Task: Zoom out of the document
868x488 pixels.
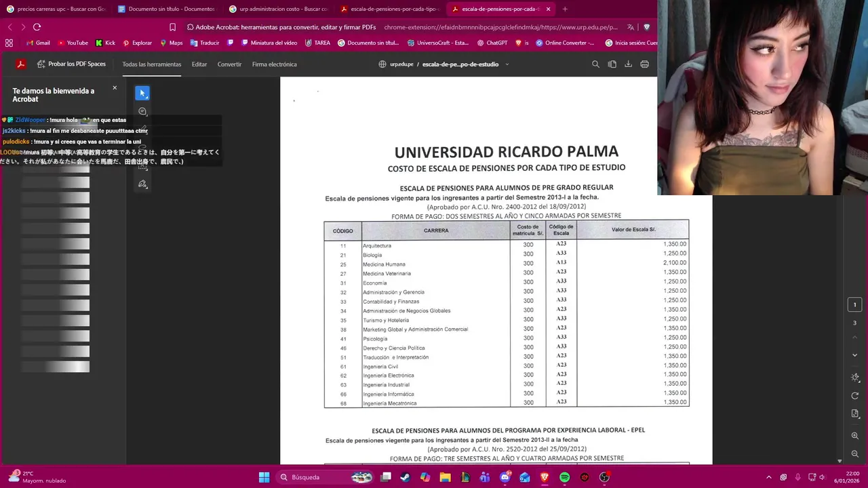Action: pyautogui.click(x=854, y=453)
